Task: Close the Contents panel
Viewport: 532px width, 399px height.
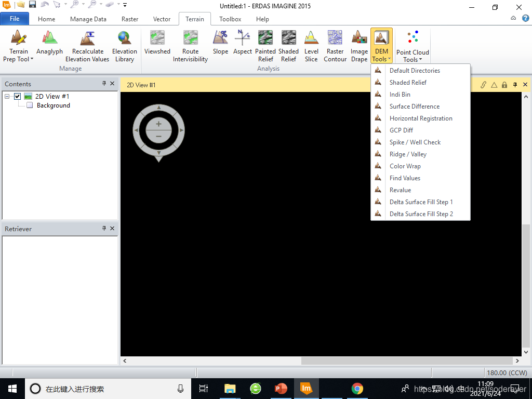Action: click(x=112, y=84)
